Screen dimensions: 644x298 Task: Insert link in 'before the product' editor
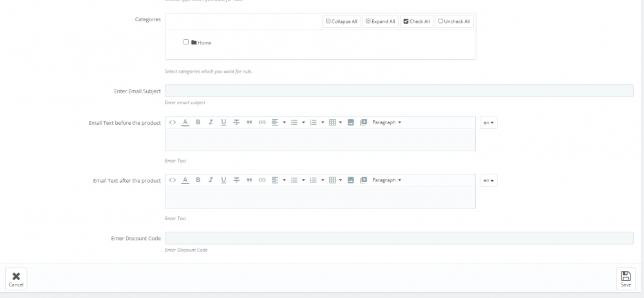coord(262,122)
